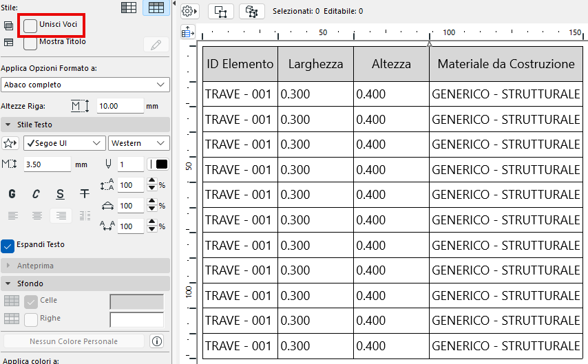Open the info icon beside Nessun Colore Personale
The width and height of the screenshot is (588, 364).
pos(157,341)
